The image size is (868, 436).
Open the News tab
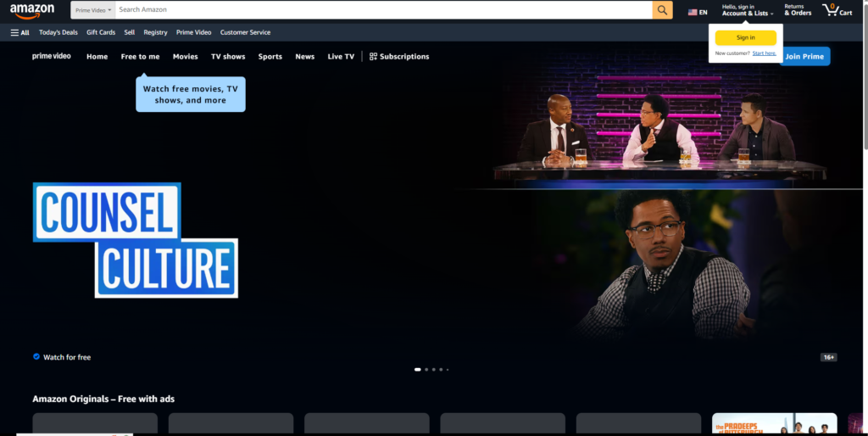coord(304,57)
